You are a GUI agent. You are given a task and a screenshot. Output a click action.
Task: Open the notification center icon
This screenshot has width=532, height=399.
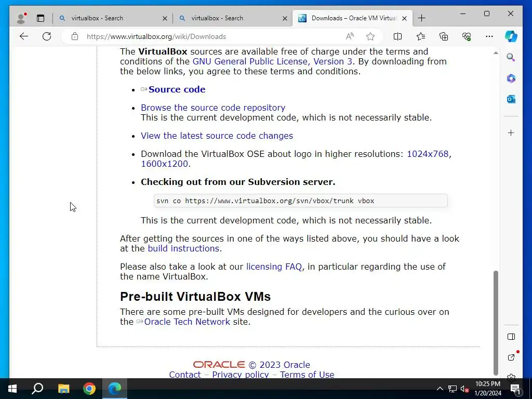[515, 389]
